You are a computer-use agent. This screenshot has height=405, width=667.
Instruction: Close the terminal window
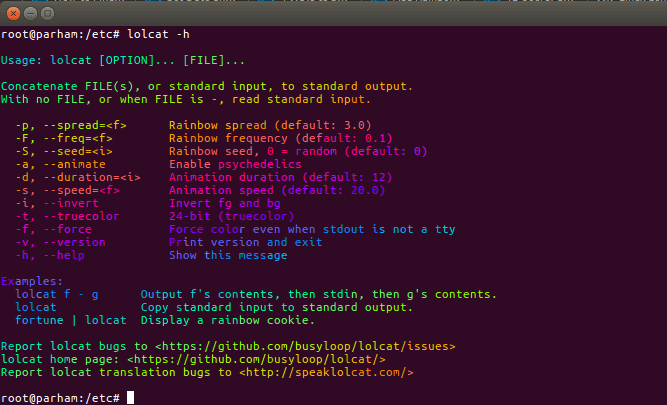tap(11, 10)
